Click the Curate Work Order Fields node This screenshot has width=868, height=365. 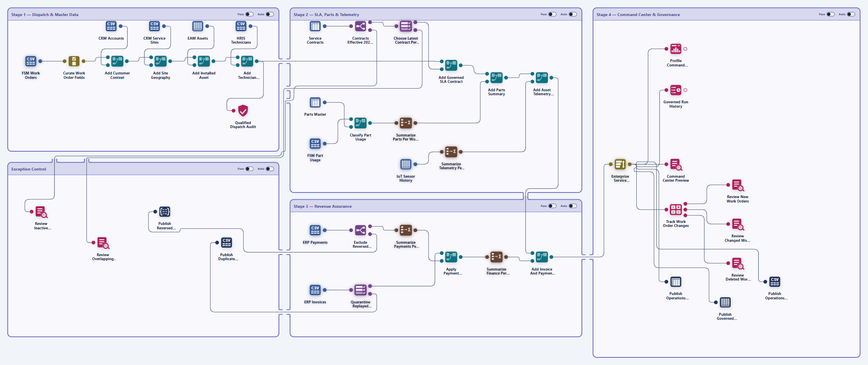(x=74, y=61)
